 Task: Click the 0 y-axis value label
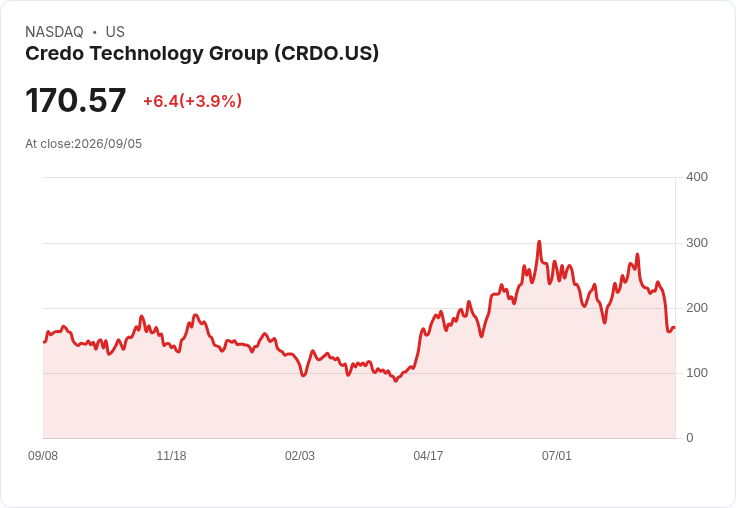(690, 438)
